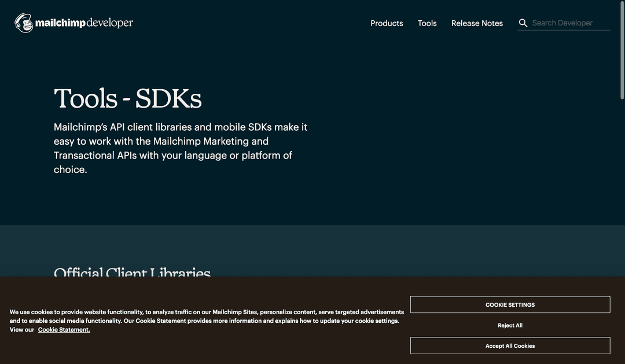The image size is (625, 364).
Task: Click the SDK intro description paragraph
Action: pos(180,148)
